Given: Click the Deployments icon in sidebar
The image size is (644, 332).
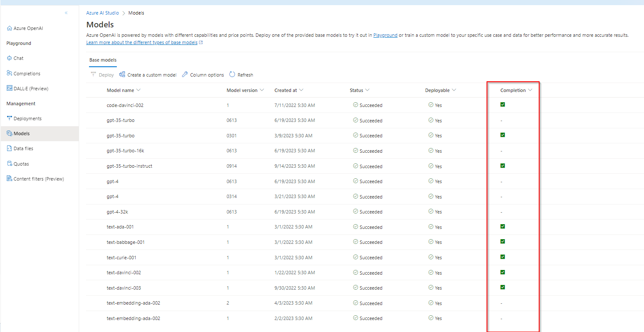Looking at the screenshot, I should click(x=9, y=119).
